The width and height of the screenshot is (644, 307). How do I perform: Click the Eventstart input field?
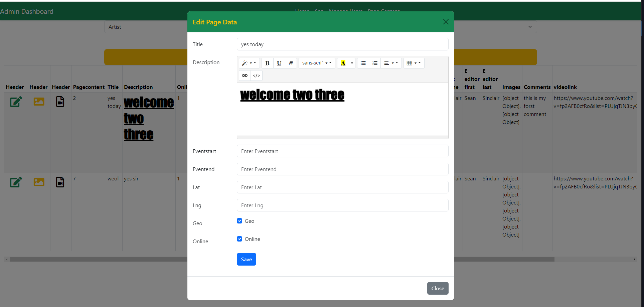pos(342,151)
